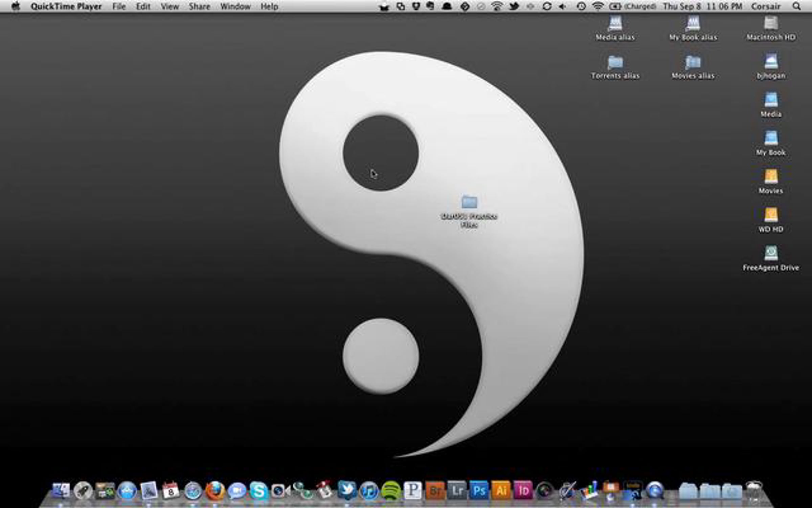
Task: Open the Corsair user menu
Action: (766, 6)
